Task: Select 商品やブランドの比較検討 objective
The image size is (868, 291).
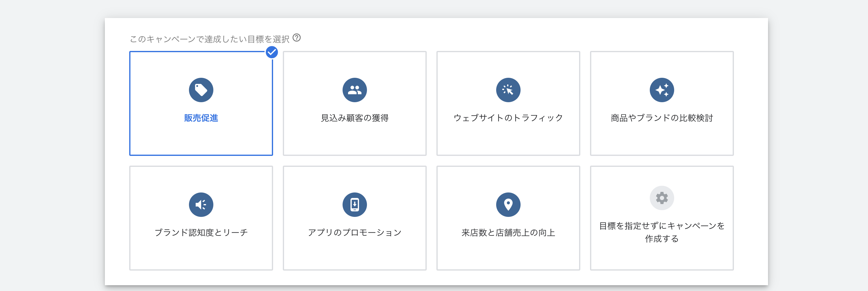Action: click(x=661, y=103)
